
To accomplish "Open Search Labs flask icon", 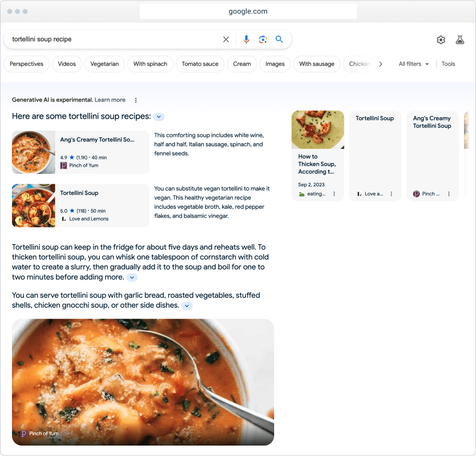I will (x=459, y=40).
